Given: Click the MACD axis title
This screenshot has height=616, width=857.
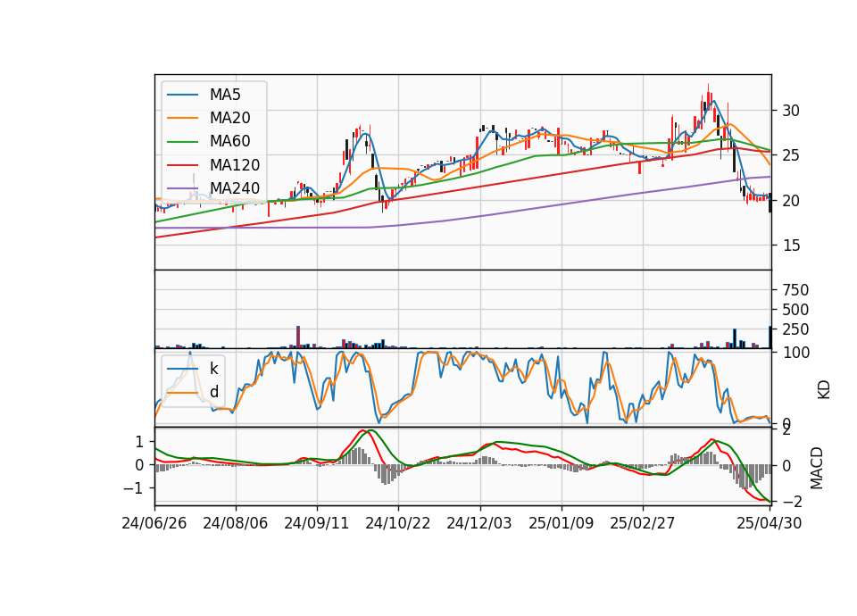Looking at the screenshot, I should (816, 468).
